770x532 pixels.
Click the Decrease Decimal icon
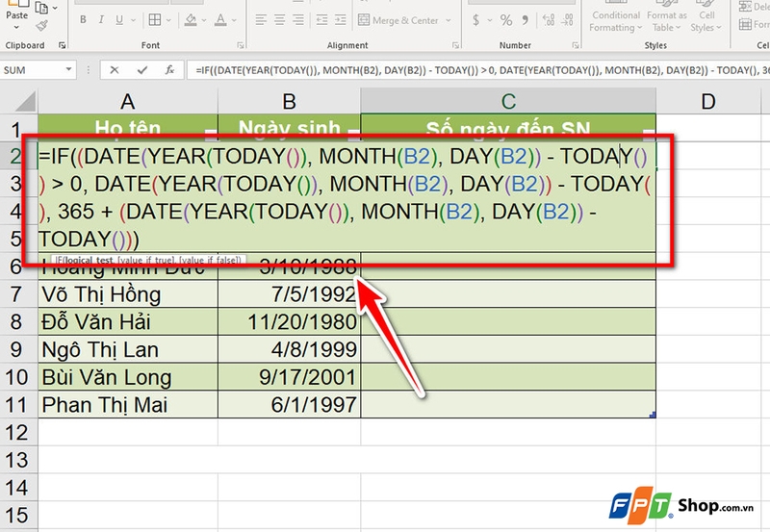(x=567, y=19)
